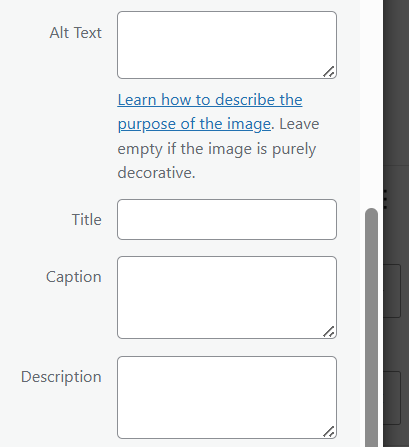The image size is (409, 447).
Task: Focus the Title input field
Action: (227, 219)
